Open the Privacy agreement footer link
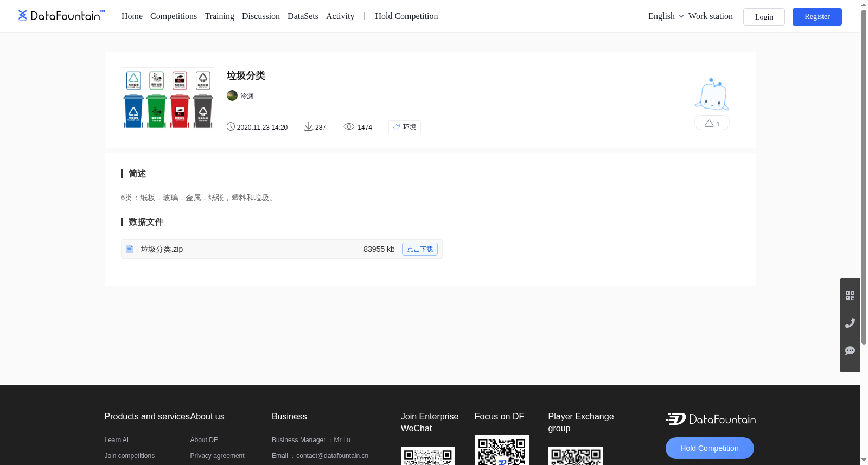 pyautogui.click(x=218, y=456)
